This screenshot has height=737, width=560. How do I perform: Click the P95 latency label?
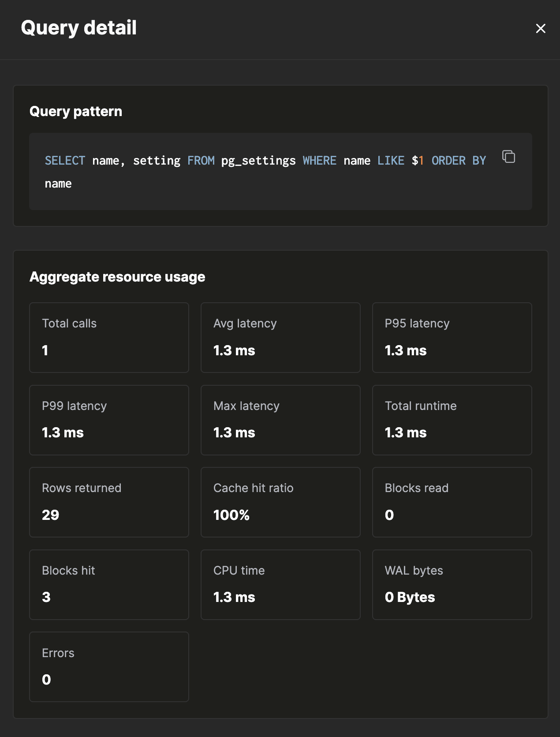(x=417, y=323)
